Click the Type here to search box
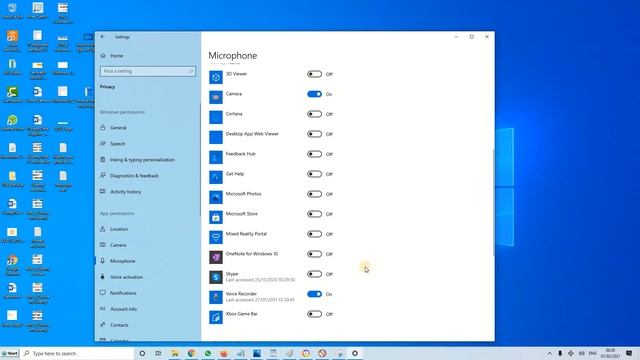The image size is (640, 360). tap(78, 353)
